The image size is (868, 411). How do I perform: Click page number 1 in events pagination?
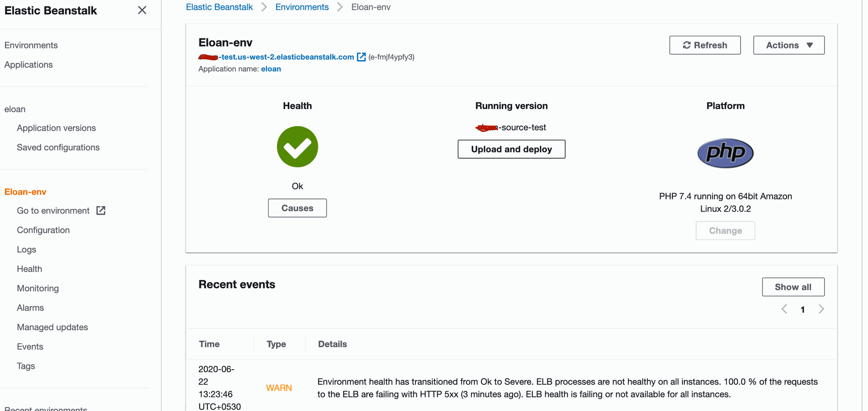(802, 310)
